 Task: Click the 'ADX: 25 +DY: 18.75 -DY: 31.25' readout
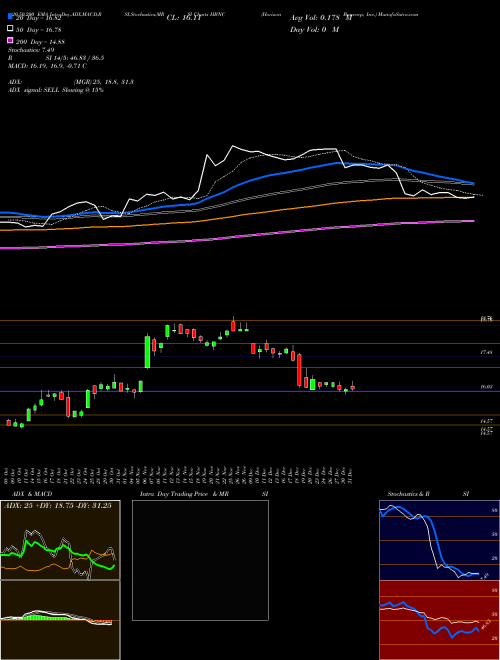point(58,506)
